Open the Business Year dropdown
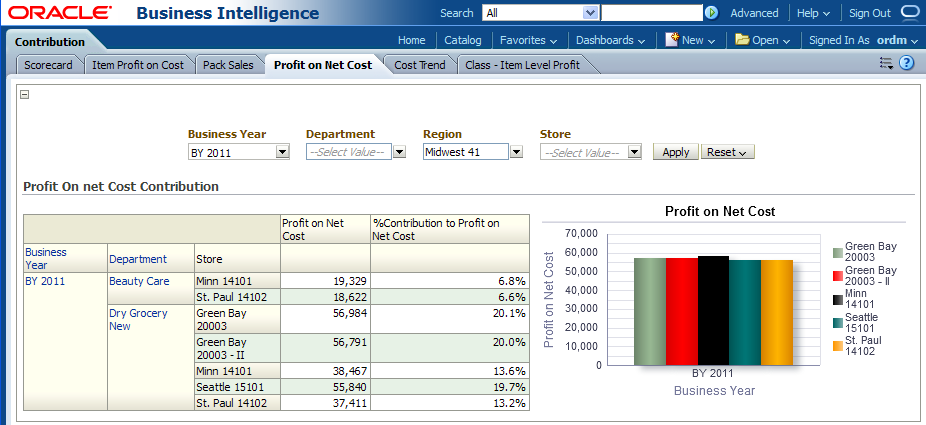The image size is (926, 425). [x=282, y=152]
